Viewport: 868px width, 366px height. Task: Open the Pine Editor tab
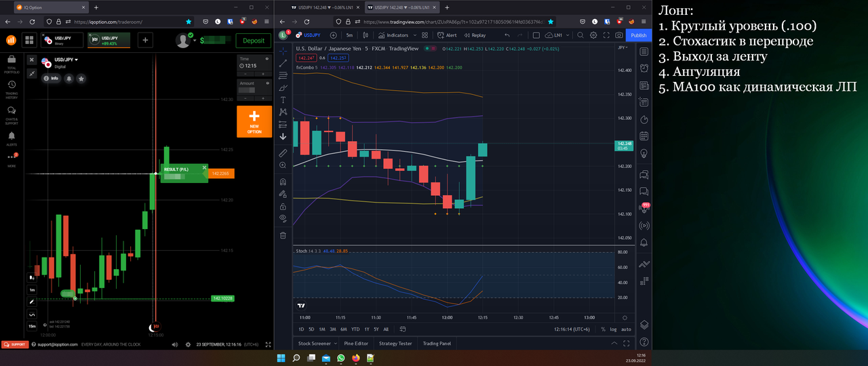click(x=356, y=344)
